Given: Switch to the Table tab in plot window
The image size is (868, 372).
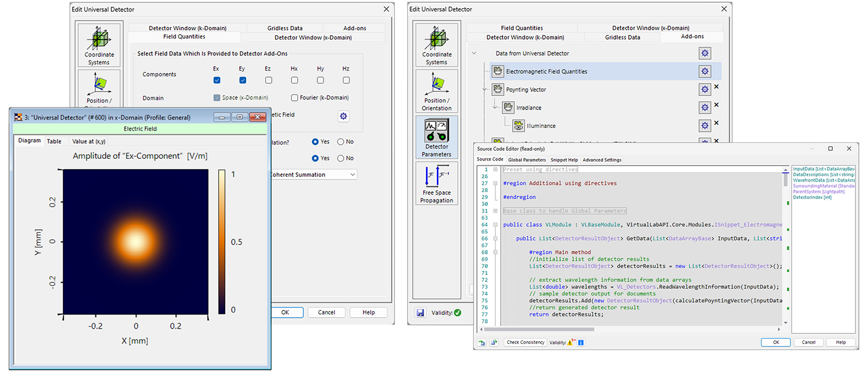Looking at the screenshot, I should click(54, 142).
